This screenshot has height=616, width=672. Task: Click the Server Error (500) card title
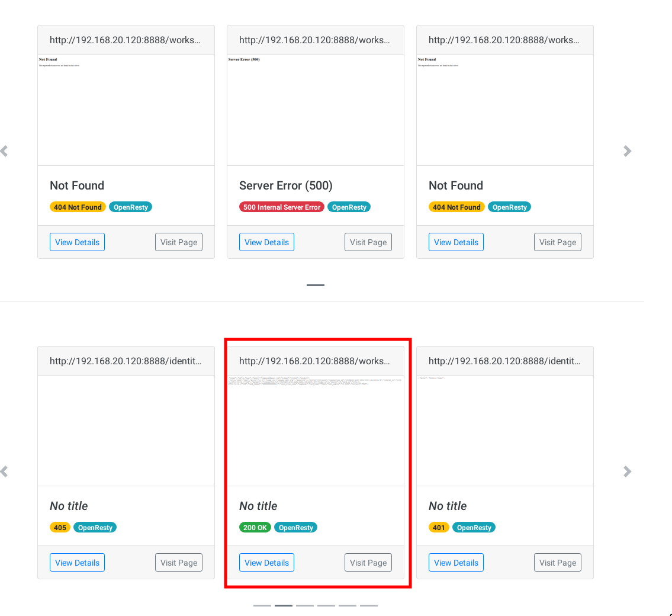click(x=286, y=185)
